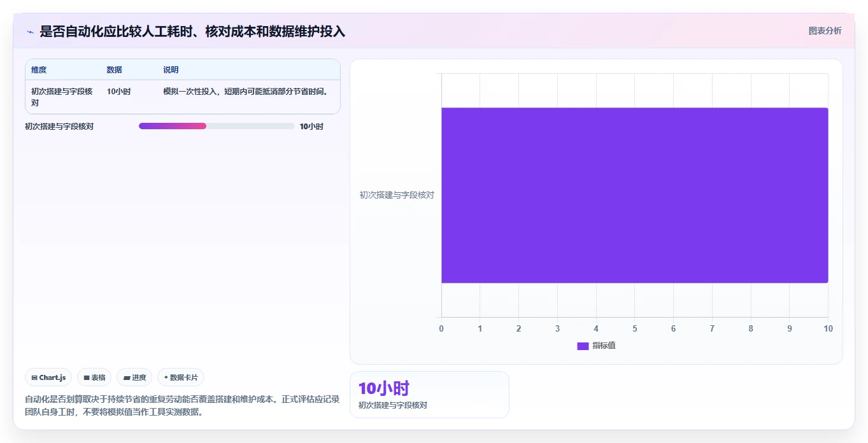Select the Chart.js tag chip

tap(48, 377)
